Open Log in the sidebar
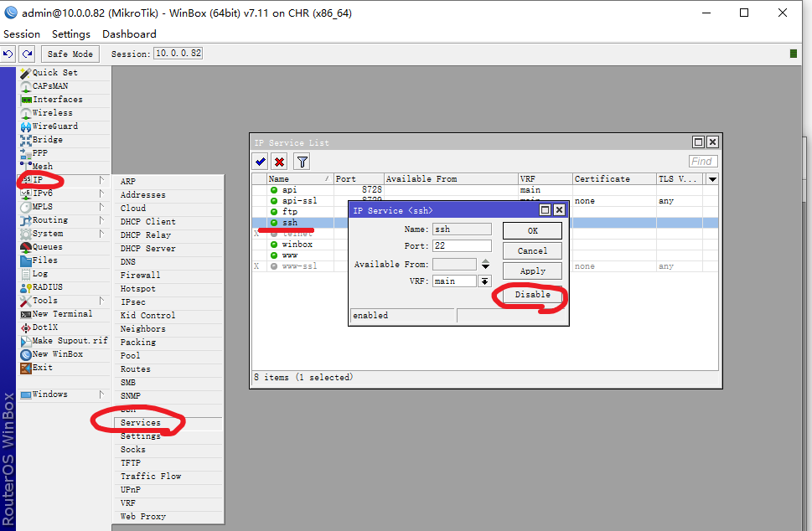The height and width of the screenshot is (531, 812). coord(65,274)
